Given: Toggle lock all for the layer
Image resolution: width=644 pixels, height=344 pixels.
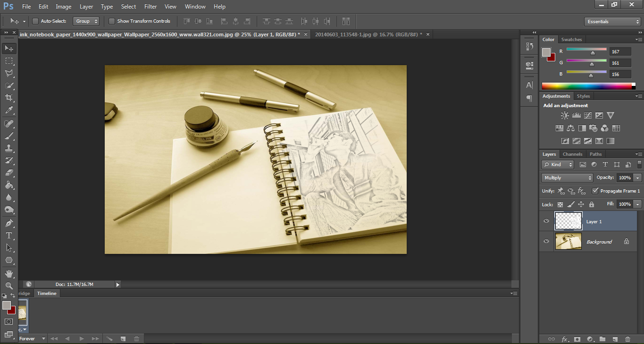Looking at the screenshot, I should 591,204.
